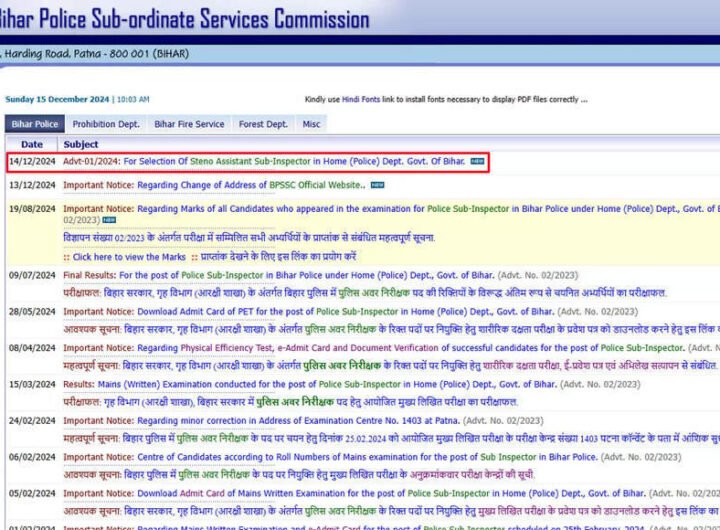This screenshot has width=720, height=530.
Task: Open Hindi notice under 05/02/2024 entry
Action: pos(390,511)
